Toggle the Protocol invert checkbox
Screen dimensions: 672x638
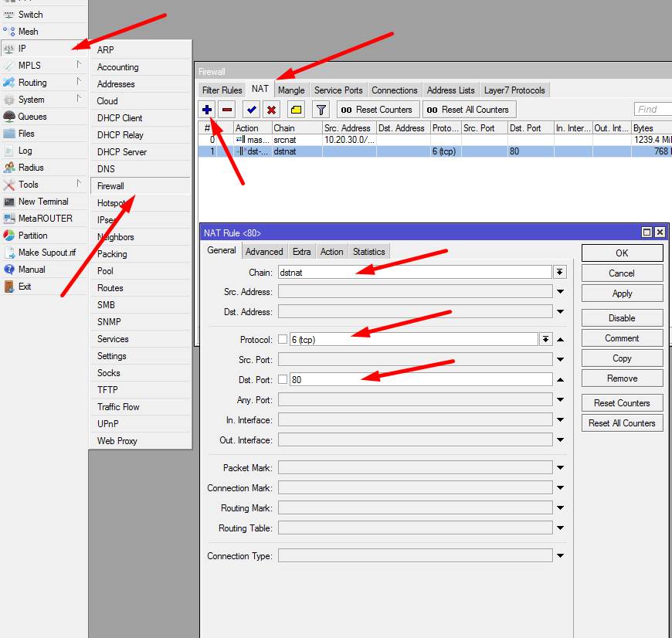pos(283,340)
